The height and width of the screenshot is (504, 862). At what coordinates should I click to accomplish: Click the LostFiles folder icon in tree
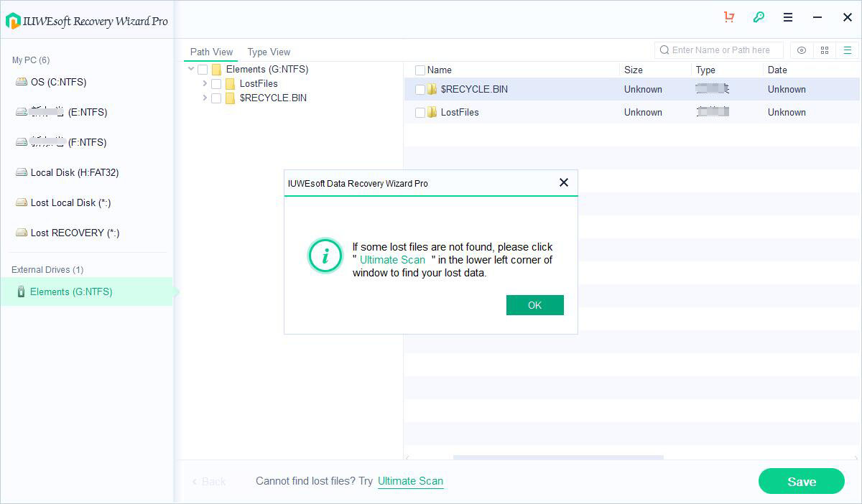pos(230,84)
